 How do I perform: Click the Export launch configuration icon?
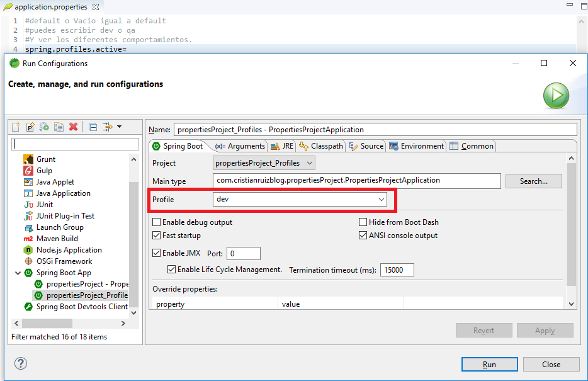(44, 127)
